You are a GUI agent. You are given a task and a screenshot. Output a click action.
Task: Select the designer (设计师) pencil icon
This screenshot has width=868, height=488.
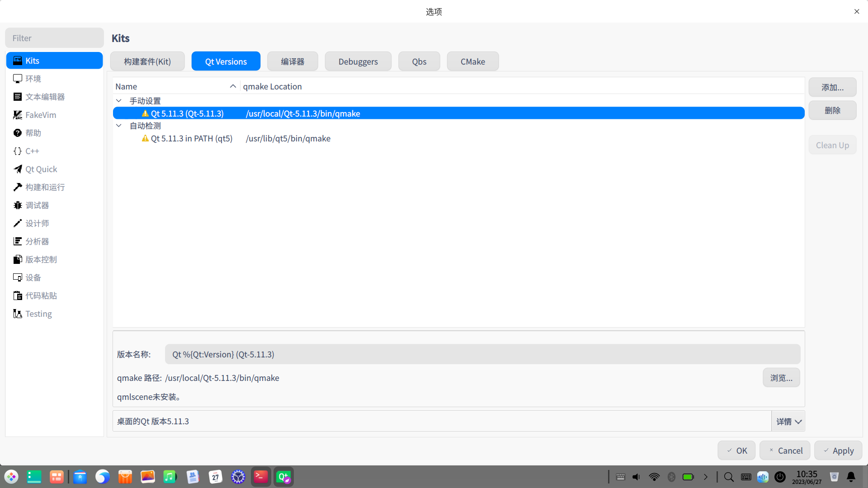(18, 223)
